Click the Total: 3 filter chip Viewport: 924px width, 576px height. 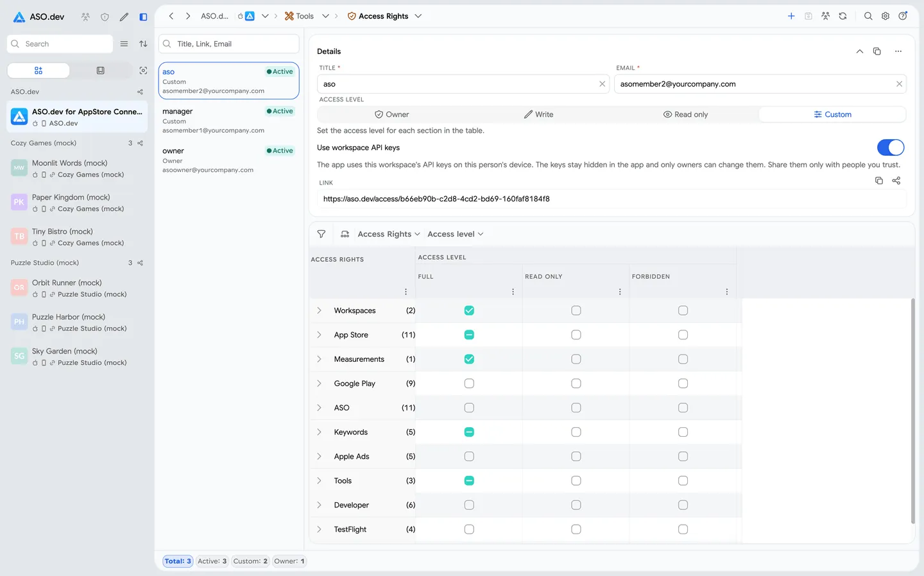(178, 561)
